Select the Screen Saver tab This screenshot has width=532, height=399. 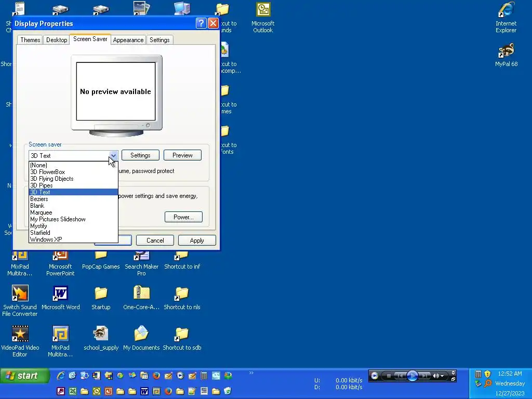(90, 39)
